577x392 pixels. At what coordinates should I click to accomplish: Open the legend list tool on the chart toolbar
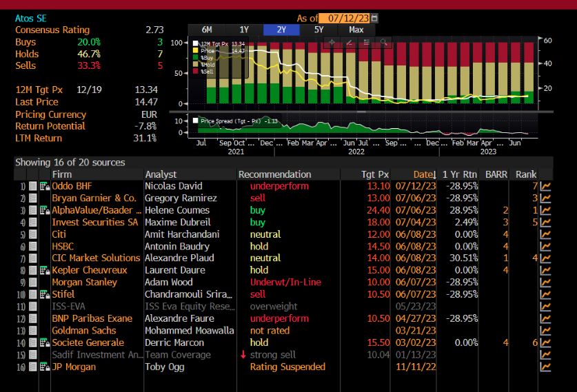pos(367,42)
